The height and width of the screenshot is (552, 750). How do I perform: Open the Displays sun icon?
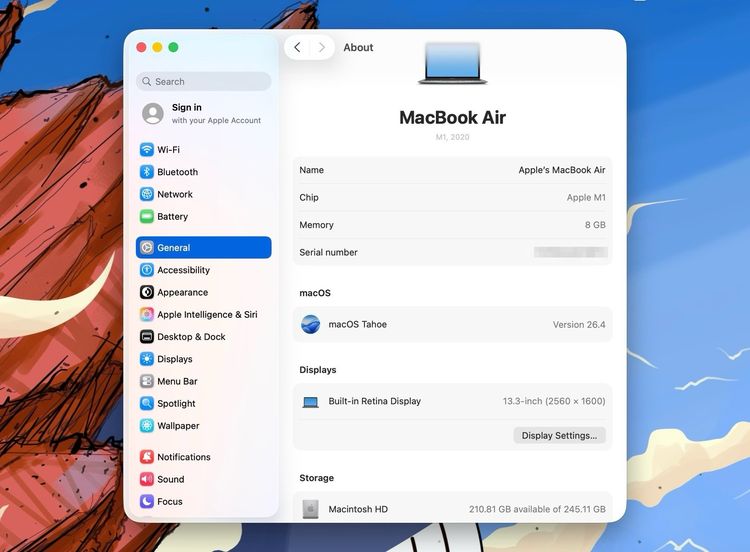(x=147, y=359)
